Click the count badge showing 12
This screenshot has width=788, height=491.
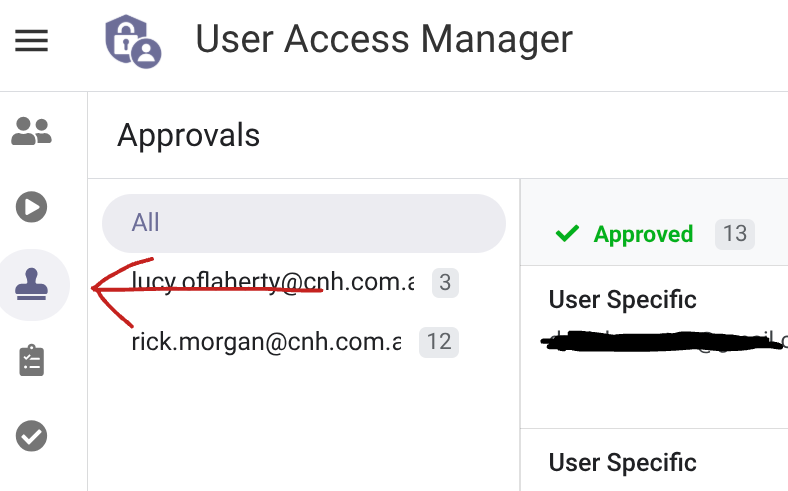tap(439, 342)
